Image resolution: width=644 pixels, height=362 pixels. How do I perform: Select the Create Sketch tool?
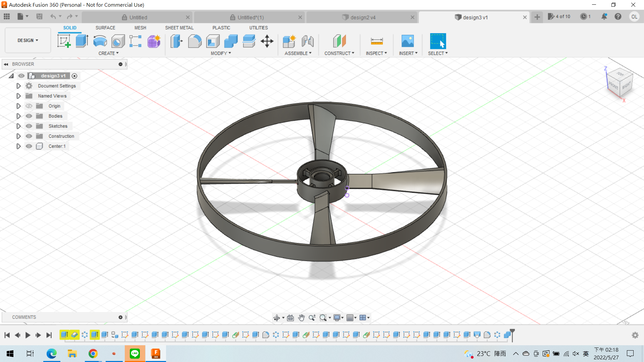(64, 41)
